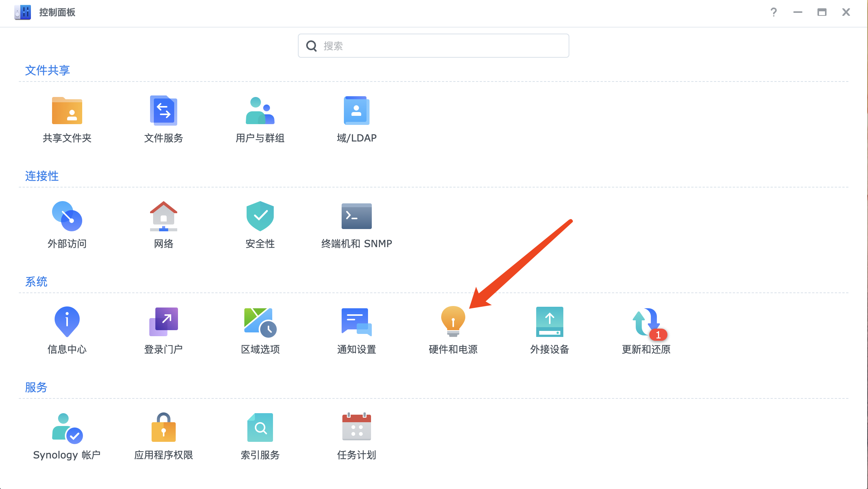The image size is (868, 489).
Task: Open 更新和还原 with update badge
Action: click(646, 322)
